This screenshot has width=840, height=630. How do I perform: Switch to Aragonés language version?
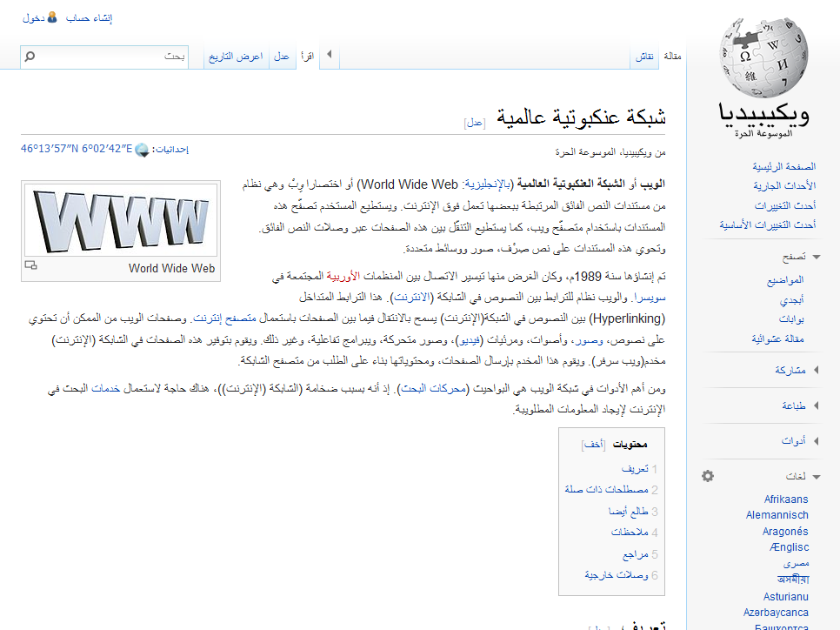(x=785, y=532)
